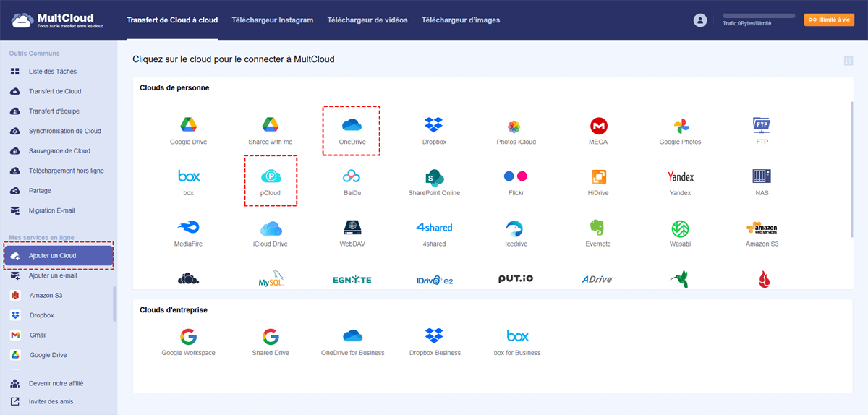Choose HiDrive cloud
The height and width of the screenshot is (415, 868).
point(598,182)
